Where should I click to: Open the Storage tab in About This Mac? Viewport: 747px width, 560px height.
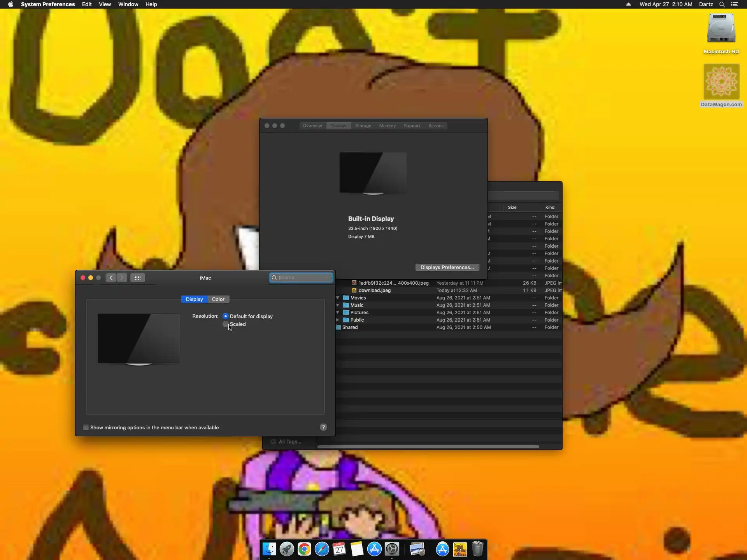363,126
